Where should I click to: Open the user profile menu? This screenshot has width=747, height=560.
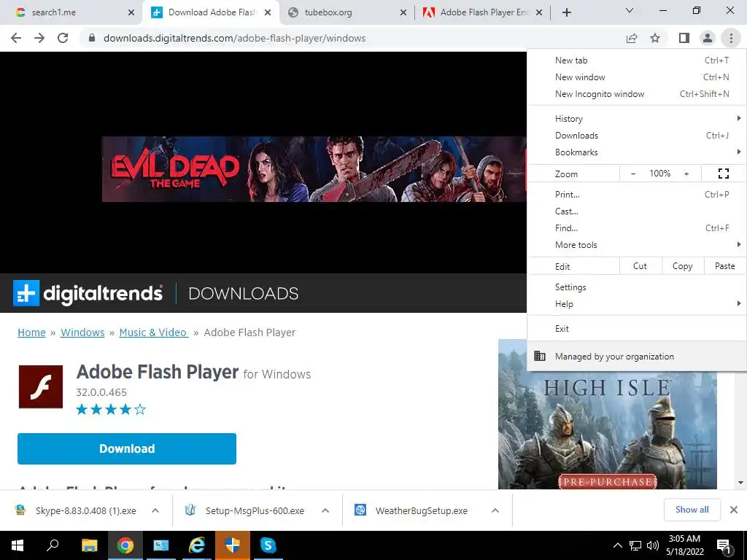pyautogui.click(x=708, y=38)
